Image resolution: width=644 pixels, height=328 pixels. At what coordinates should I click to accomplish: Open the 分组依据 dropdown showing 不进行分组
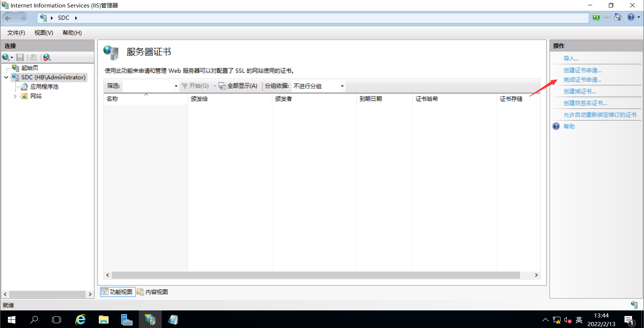[x=318, y=86]
